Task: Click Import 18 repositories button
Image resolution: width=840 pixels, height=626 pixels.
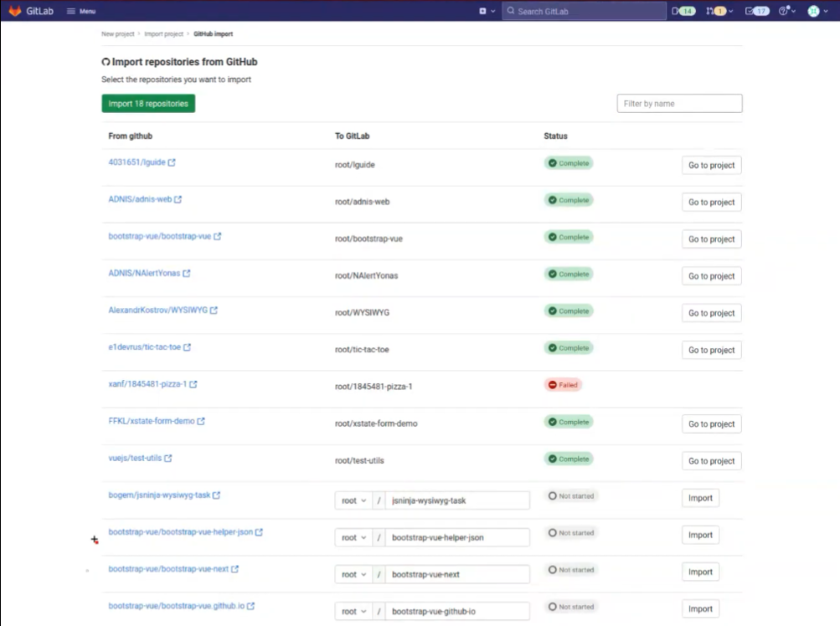Action: 148,104
